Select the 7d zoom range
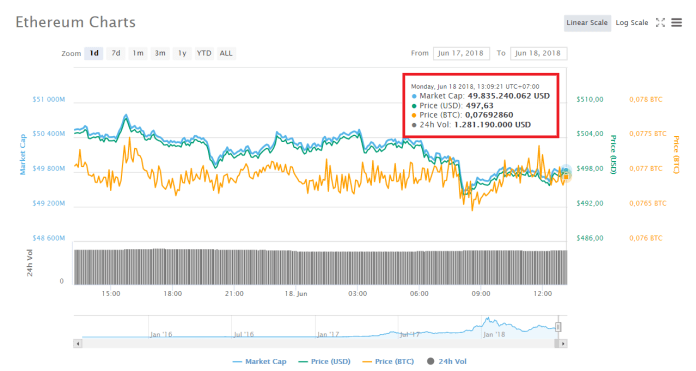The height and width of the screenshot is (371, 696). 116,53
